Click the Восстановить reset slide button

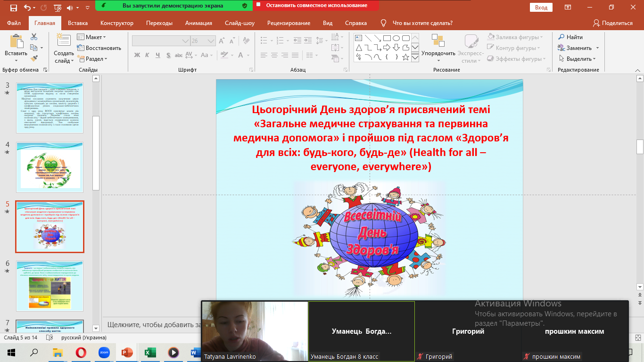99,48
